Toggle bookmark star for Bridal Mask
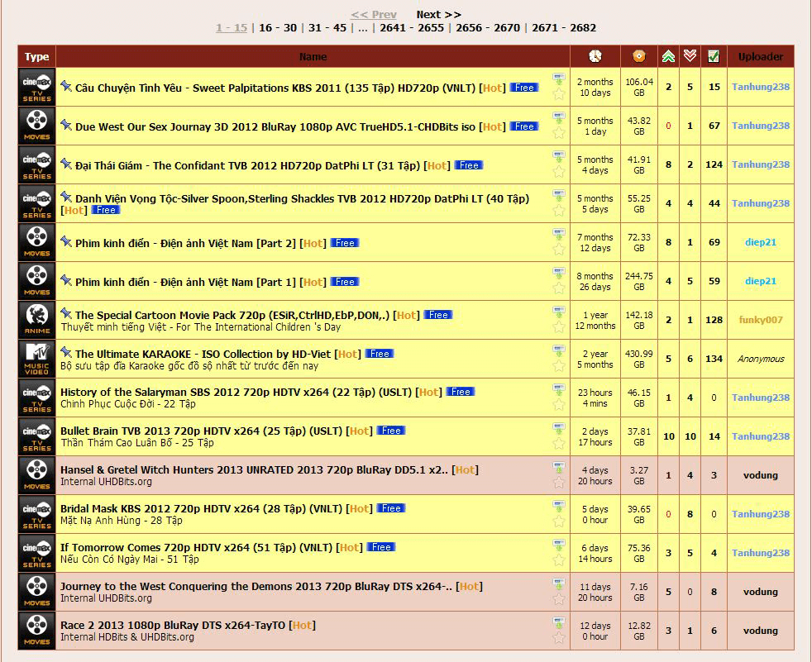The width and height of the screenshot is (812, 662). coord(559,521)
